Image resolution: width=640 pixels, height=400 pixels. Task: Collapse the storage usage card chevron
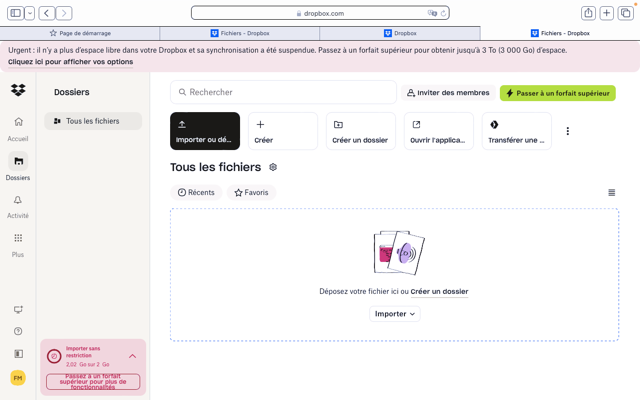(x=132, y=356)
